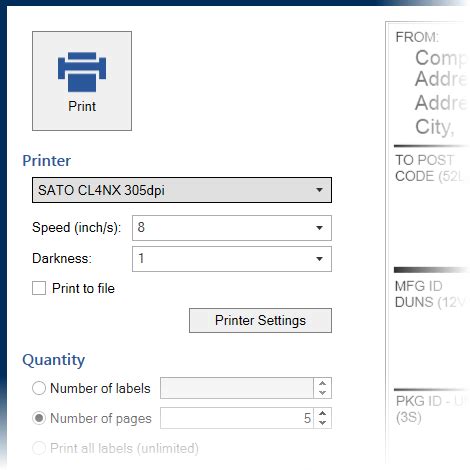This screenshot has height=470, width=470.
Task: Decrease number of pages with down arrow
Action: click(322, 423)
